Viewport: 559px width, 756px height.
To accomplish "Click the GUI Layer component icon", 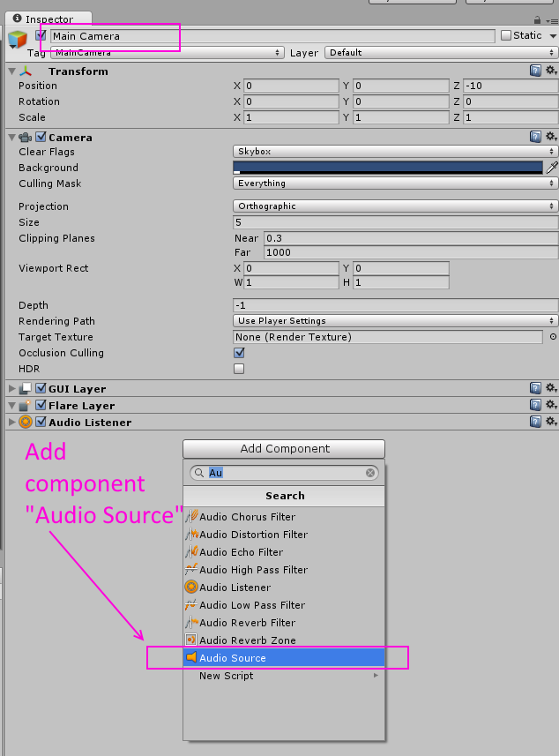I will point(26,389).
